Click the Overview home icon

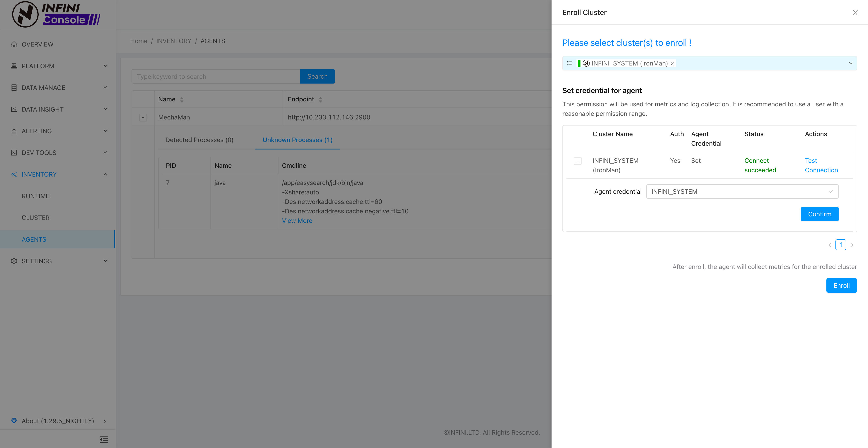[14, 44]
